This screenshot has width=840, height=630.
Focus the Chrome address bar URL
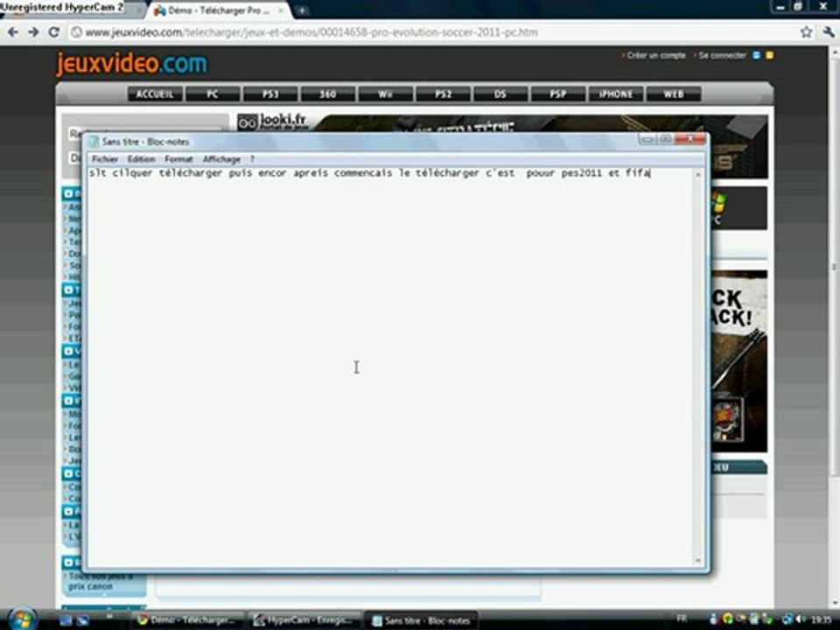(x=311, y=32)
